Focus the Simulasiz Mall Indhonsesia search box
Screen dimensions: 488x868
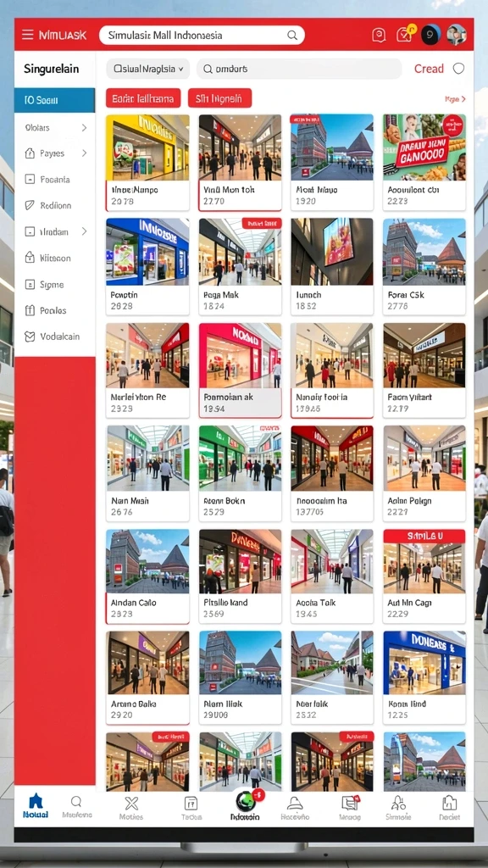pyautogui.click(x=202, y=36)
